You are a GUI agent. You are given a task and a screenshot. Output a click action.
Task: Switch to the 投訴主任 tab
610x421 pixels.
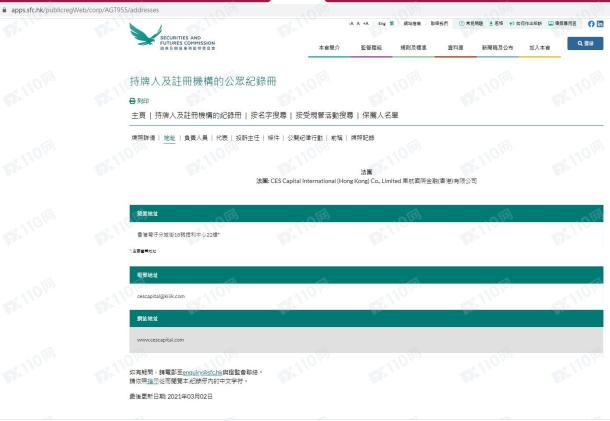click(247, 138)
